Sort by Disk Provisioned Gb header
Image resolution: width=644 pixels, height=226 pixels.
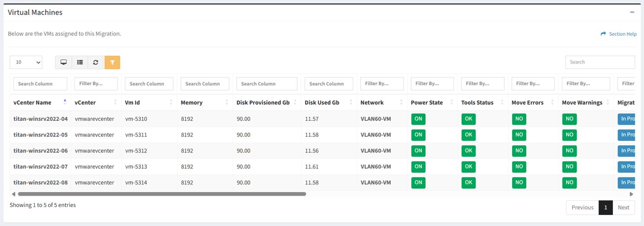[267, 103]
